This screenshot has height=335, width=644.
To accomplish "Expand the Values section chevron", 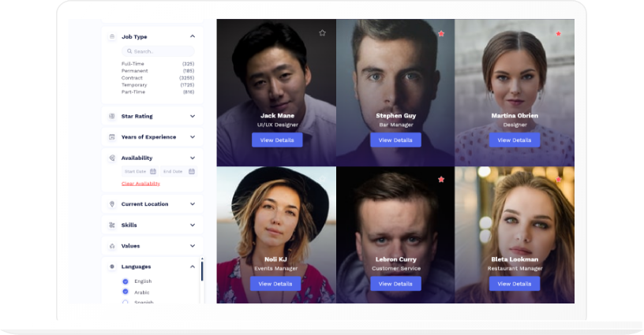I will click(x=193, y=246).
